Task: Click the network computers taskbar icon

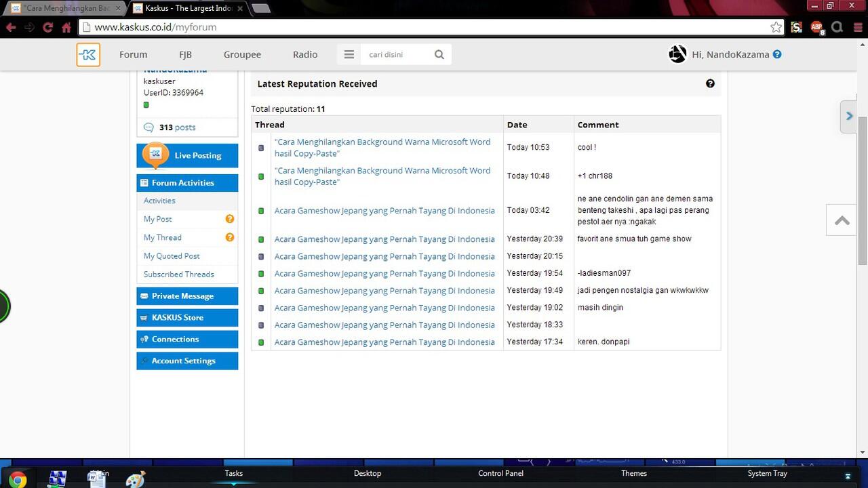Action: pyautogui.click(x=58, y=479)
